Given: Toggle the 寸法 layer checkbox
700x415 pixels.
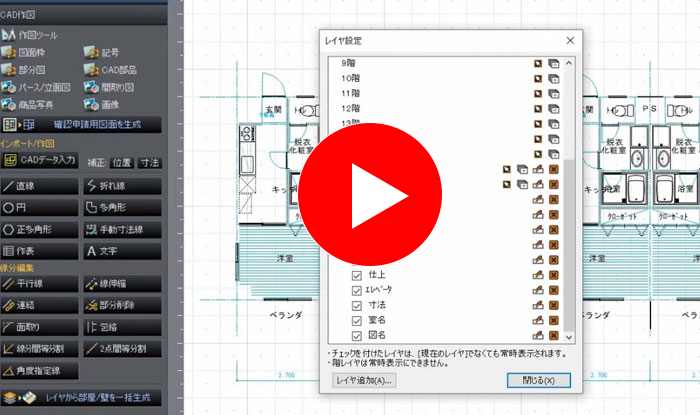Looking at the screenshot, I should tap(356, 306).
